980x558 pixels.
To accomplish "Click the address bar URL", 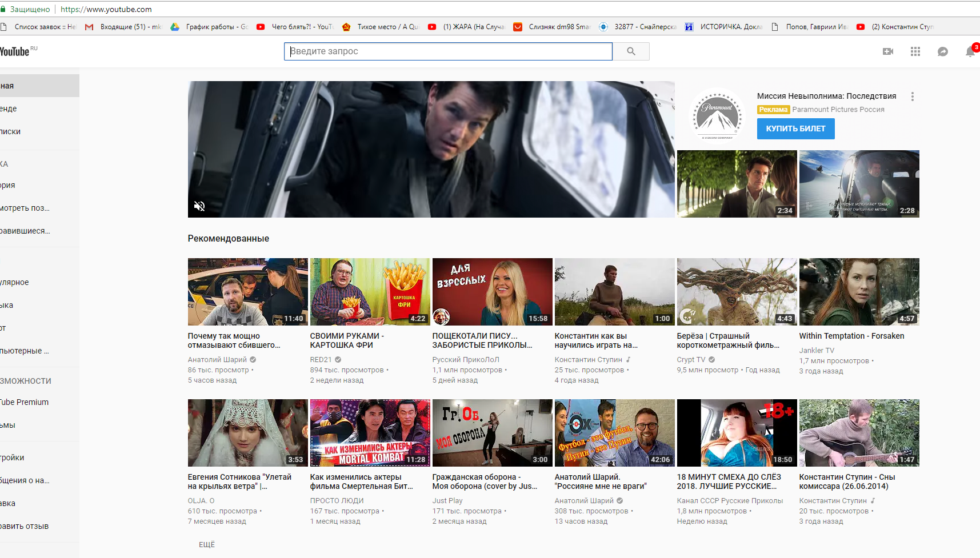I will (106, 9).
